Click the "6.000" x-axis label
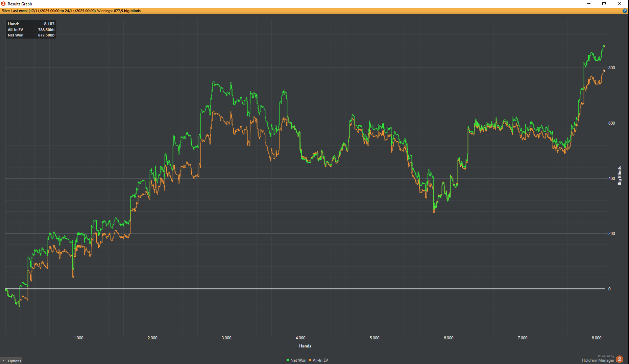The height and width of the screenshot is (364, 629). tap(449, 338)
